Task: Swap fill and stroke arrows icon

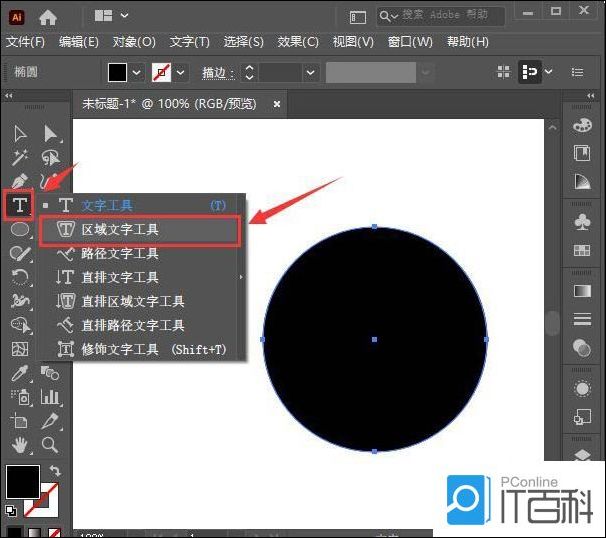Action: 55,470
